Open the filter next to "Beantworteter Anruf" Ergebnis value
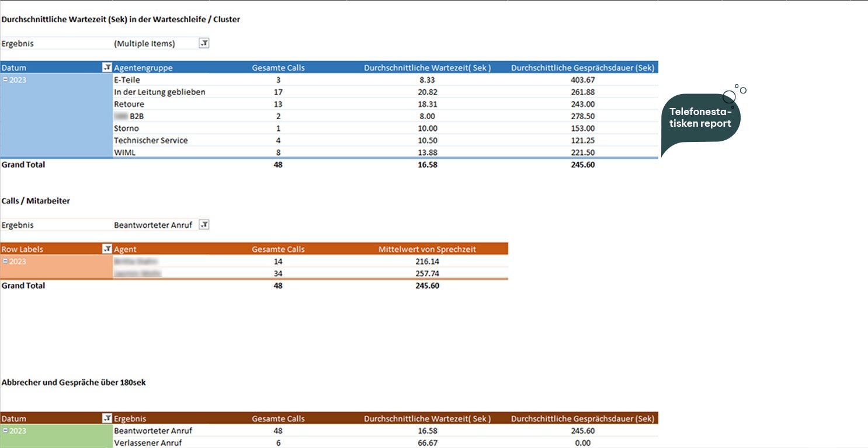Image resolution: width=868 pixels, height=448 pixels. [x=204, y=225]
